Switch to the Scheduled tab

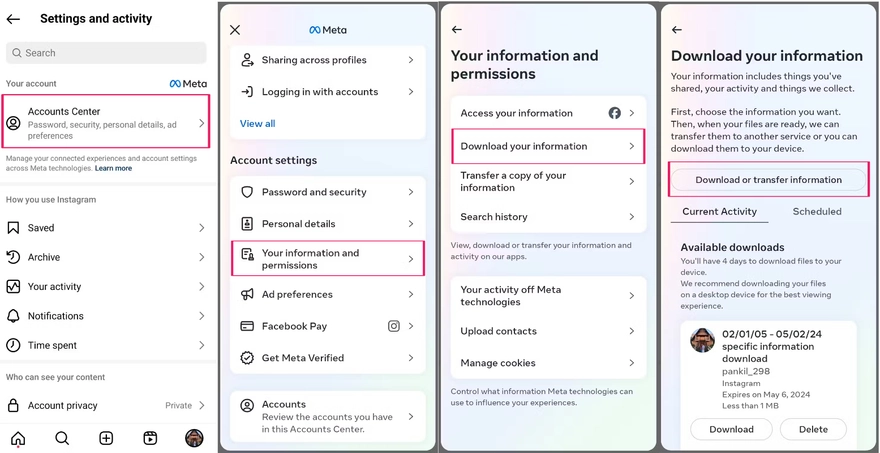pos(817,212)
